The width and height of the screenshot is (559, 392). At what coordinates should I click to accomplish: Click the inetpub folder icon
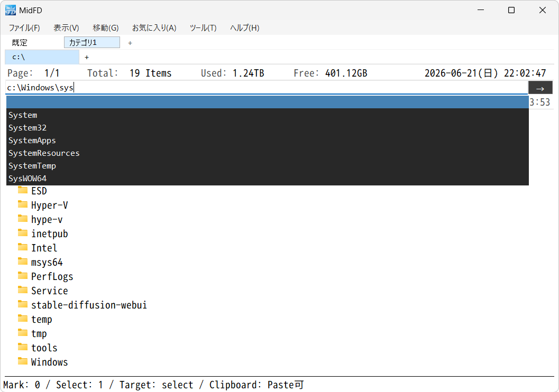[22, 233]
